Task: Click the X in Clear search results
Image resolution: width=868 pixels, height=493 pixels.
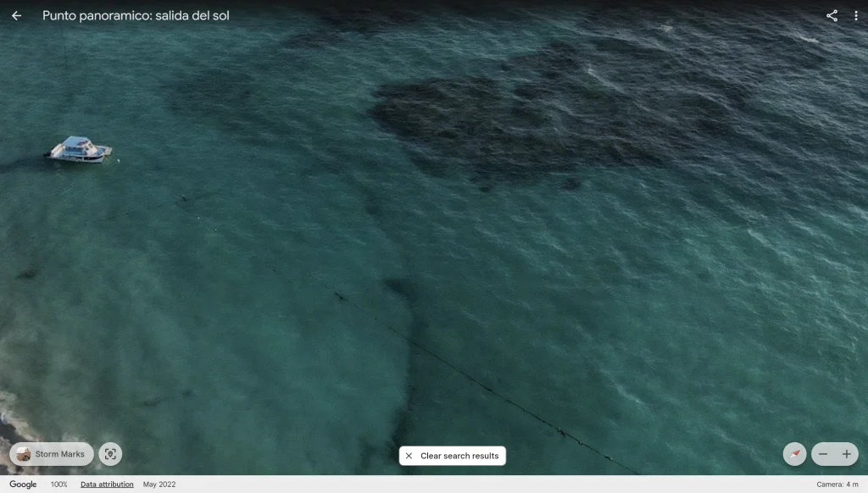Action: click(x=409, y=456)
